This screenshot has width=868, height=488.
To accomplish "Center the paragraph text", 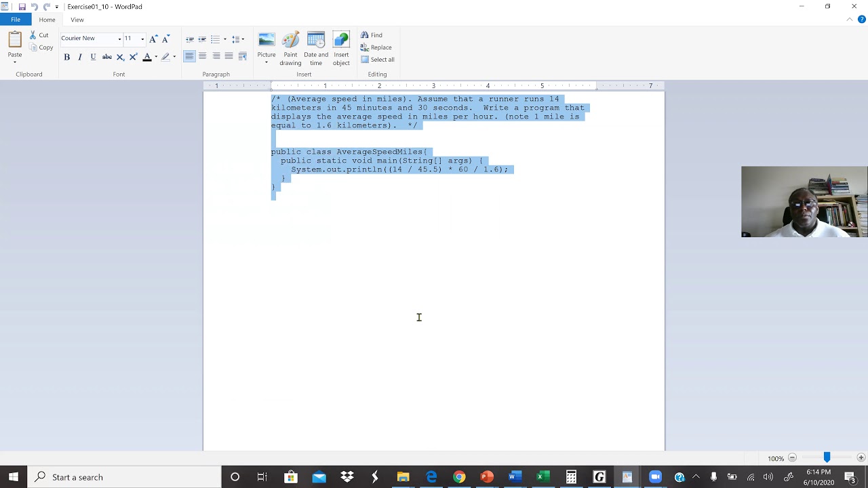I will pos(202,56).
